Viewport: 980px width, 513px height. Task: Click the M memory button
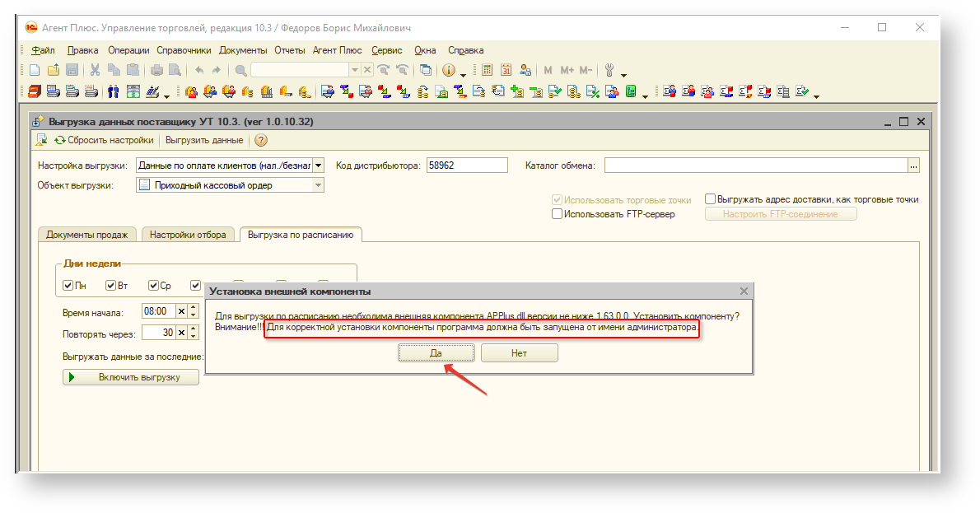(x=548, y=70)
